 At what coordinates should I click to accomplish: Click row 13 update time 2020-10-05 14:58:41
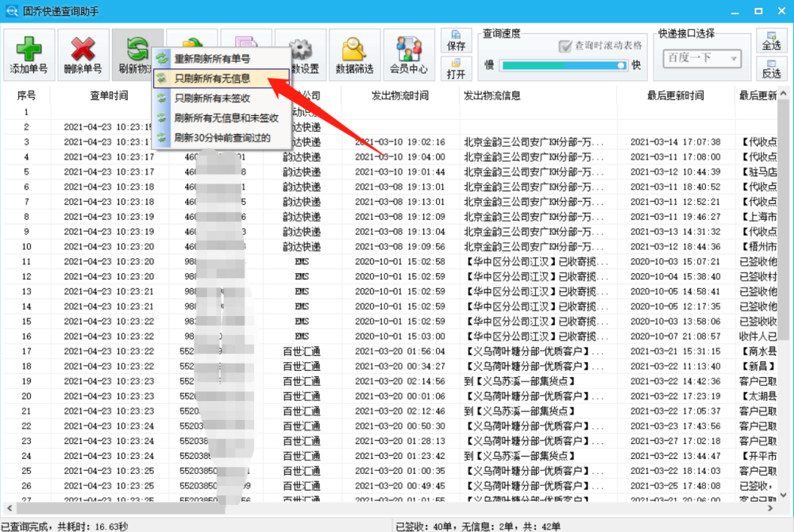point(676,291)
